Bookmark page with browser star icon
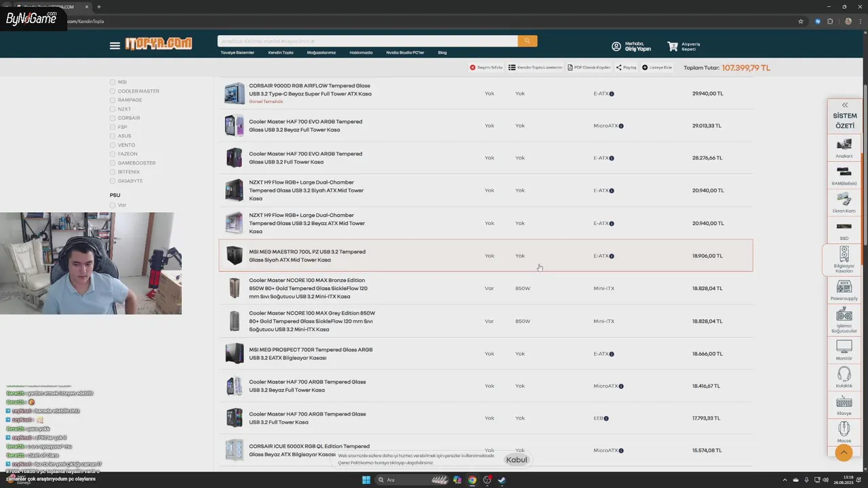This screenshot has width=868, height=488. [801, 21]
